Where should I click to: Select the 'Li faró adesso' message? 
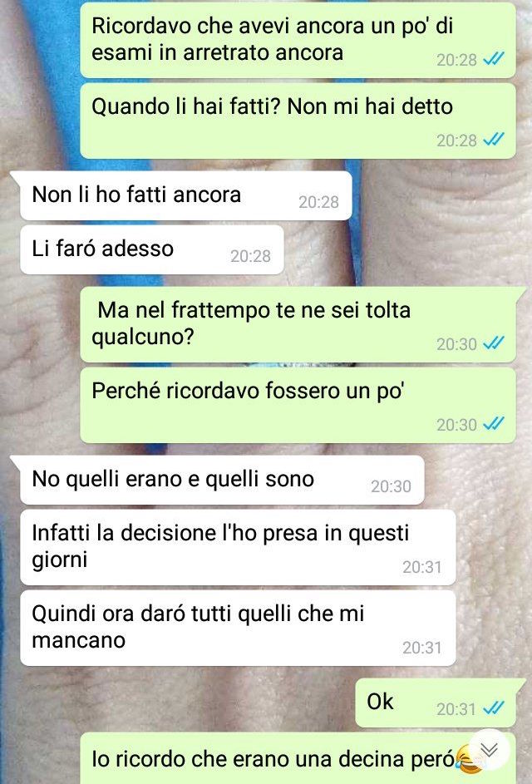[x=152, y=249]
